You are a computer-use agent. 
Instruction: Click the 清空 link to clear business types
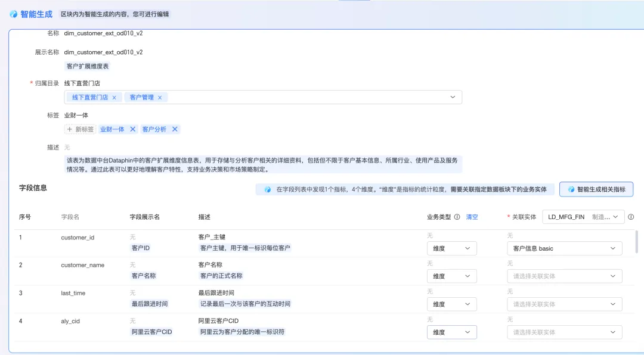pyautogui.click(x=472, y=217)
